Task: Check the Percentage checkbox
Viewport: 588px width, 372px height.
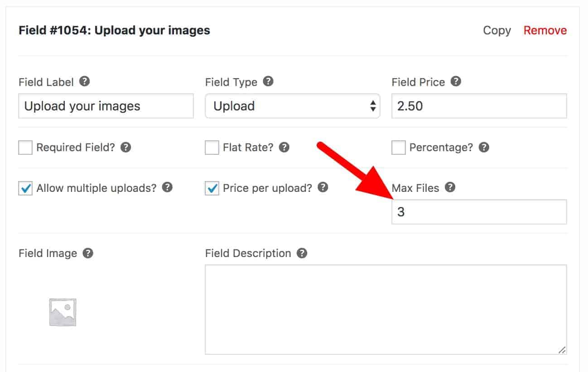Action: coord(399,148)
